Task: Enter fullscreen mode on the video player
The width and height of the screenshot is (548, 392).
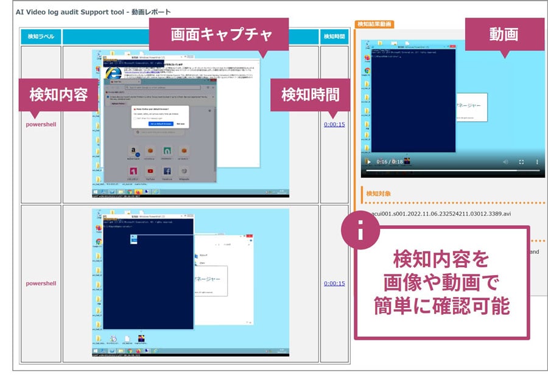Action: [521, 162]
